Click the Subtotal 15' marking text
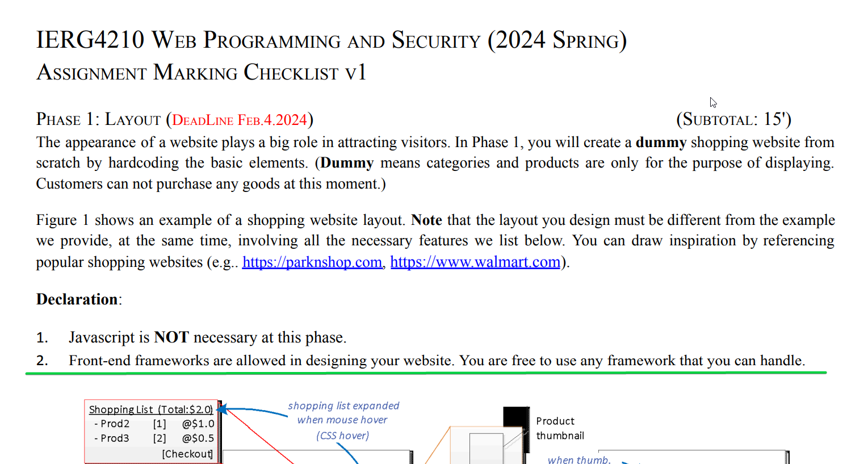 pyautogui.click(x=733, y=119)
